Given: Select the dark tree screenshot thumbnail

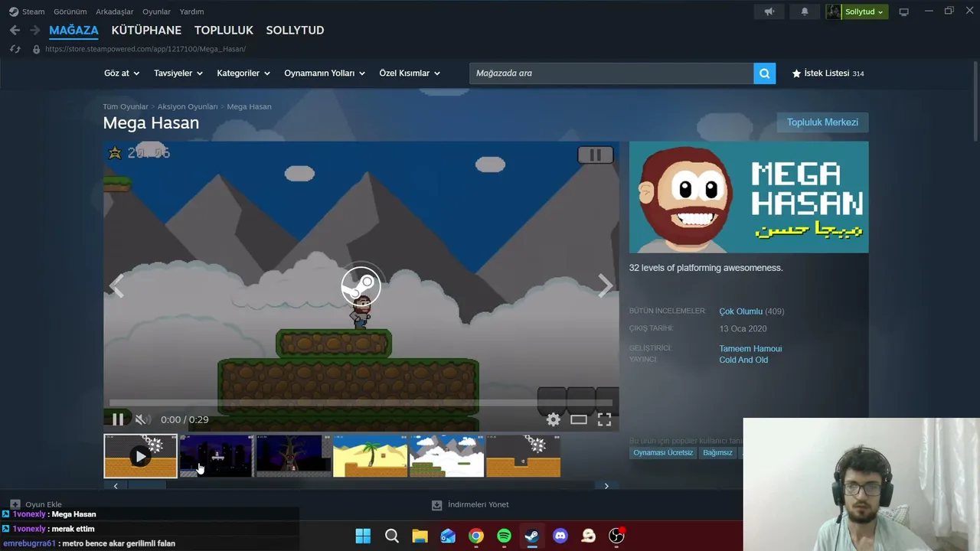Looking at the screenshot, I should 294,456.
